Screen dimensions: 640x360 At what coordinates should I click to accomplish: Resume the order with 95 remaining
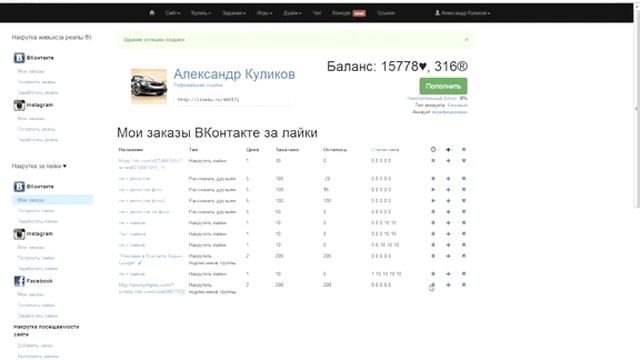(x=433, y=189)
